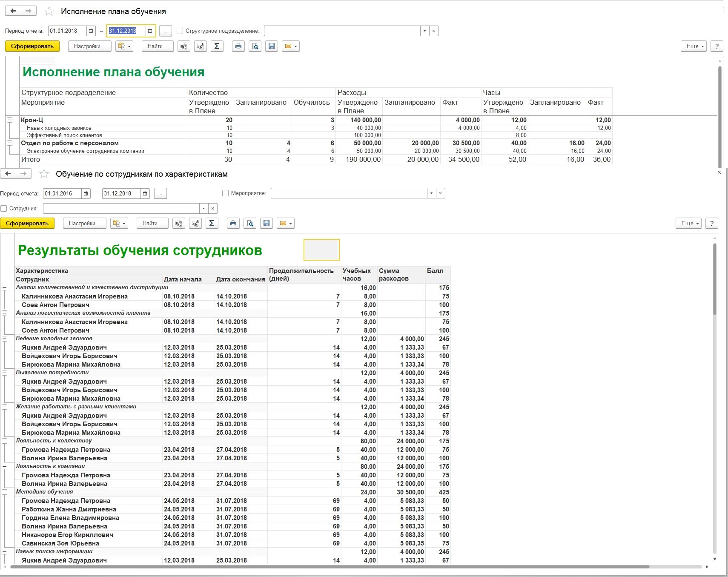The height and width of the screenshot is (577, 728).
Task: Star 'Исполнение плана обучения' as a favorite
Action: pyautogui.click(x=49, y=11)
